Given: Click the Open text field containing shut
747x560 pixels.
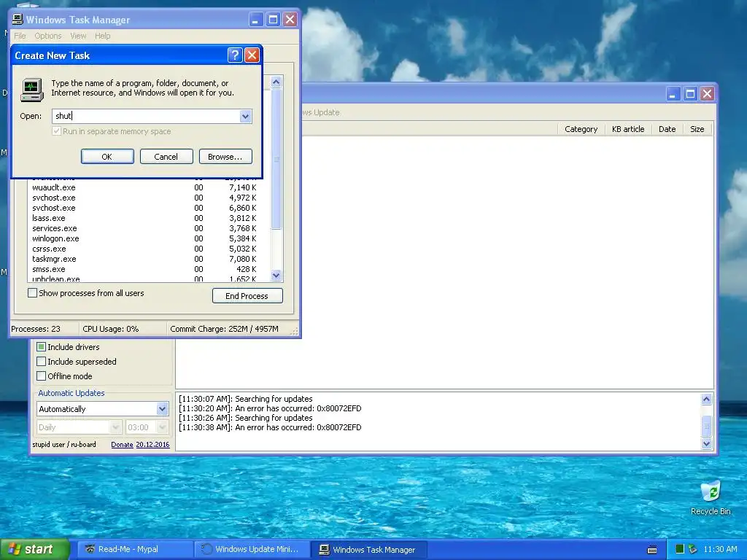Looking at the screenshot, I should pos(146,116).
